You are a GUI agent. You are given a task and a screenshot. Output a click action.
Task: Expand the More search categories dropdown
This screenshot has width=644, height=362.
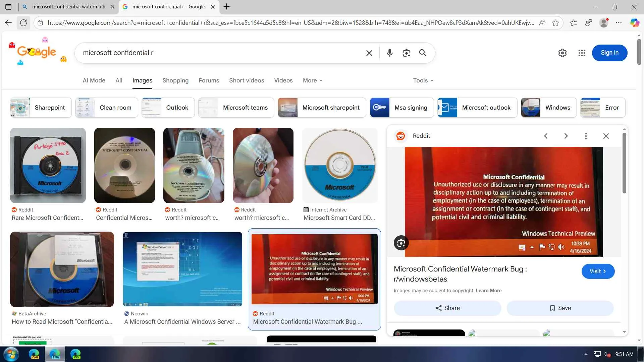[312, 80]
